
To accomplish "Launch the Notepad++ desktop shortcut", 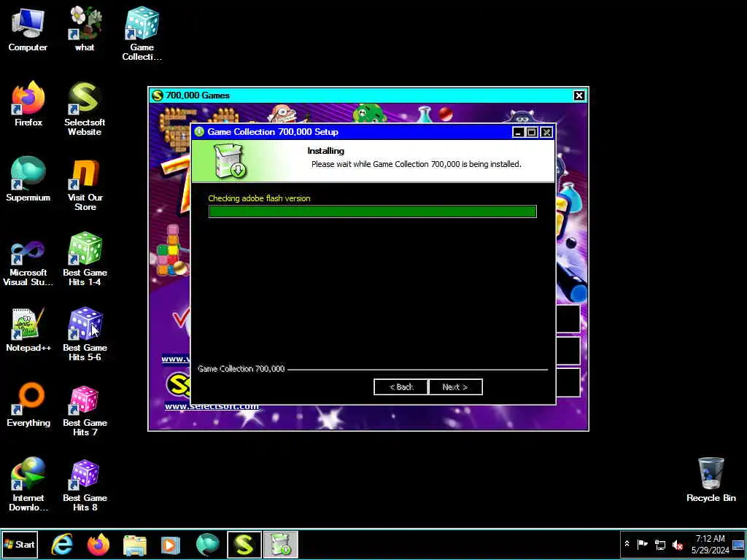I will [28, 330].
